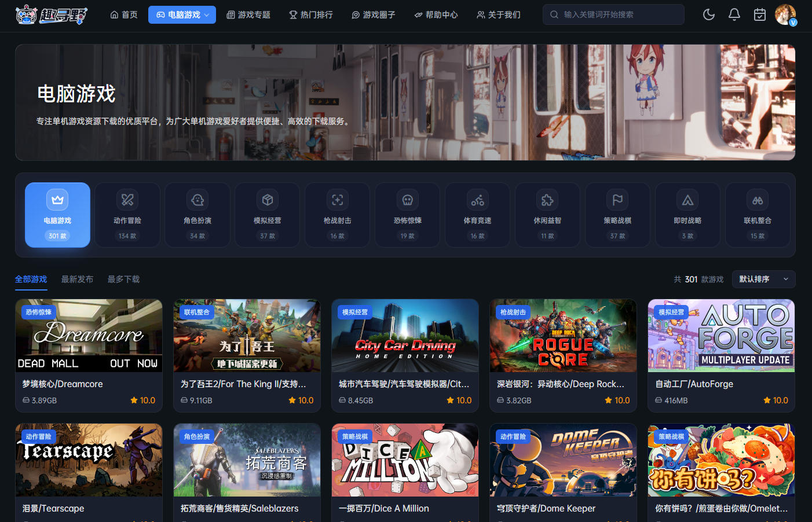Open the Tearscape game thumbnail
Image resolution: width=812 pixels, height=522 pixels.
click(89, 460)
